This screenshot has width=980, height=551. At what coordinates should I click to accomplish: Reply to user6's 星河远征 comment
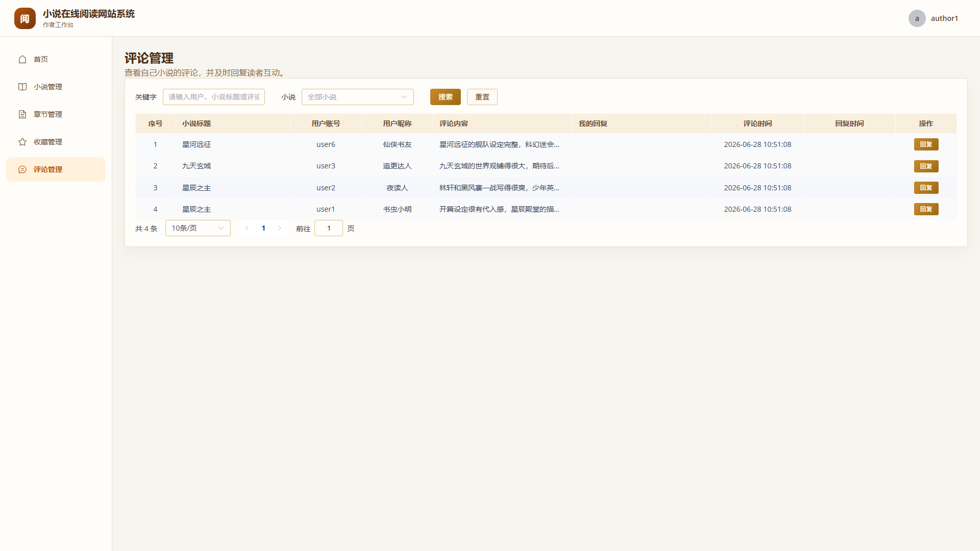[x=926, y=144]
